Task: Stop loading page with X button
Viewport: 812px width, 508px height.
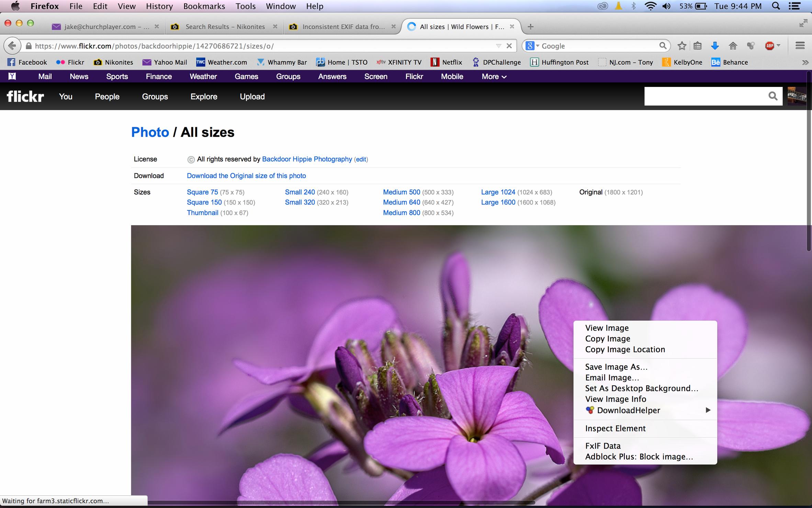Action: tap(509, 46)
